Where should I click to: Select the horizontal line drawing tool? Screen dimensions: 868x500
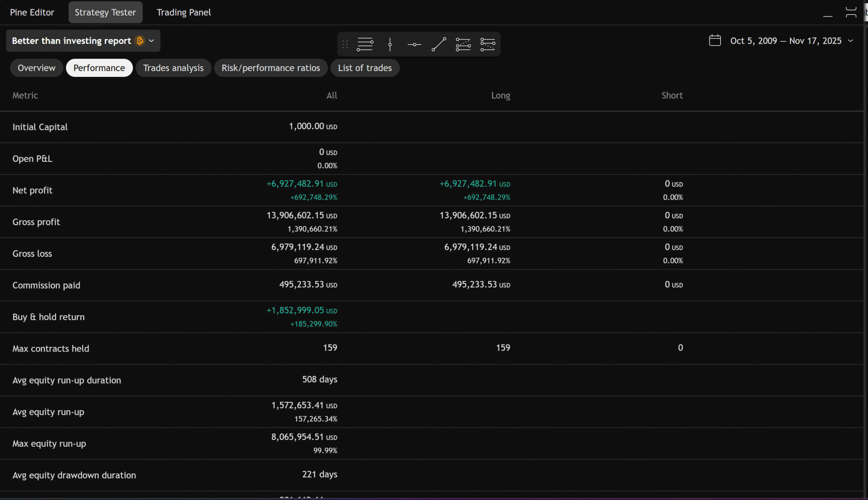(414, 44)
